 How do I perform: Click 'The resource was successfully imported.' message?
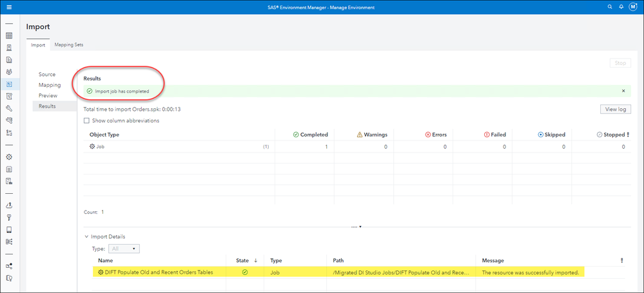click(531, 272)
